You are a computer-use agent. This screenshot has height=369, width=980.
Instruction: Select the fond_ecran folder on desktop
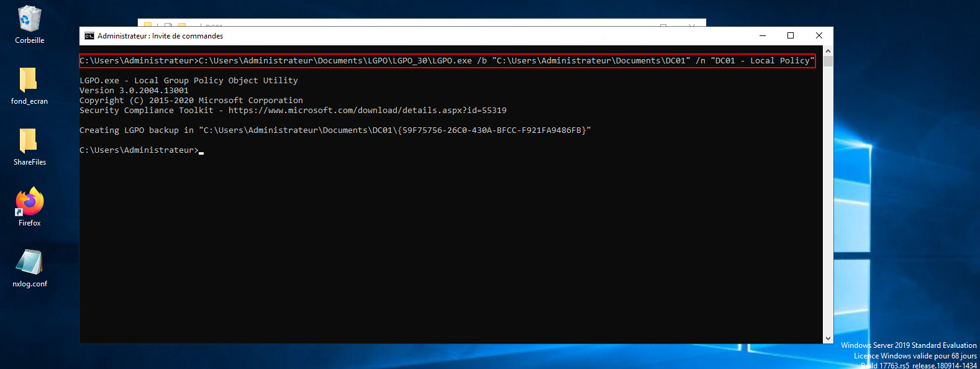tap(29, 81)
